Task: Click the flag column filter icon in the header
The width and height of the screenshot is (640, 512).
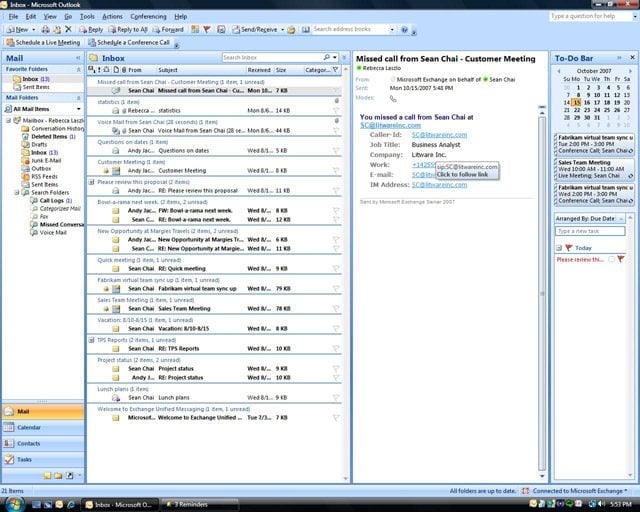Action: point(335,70)
